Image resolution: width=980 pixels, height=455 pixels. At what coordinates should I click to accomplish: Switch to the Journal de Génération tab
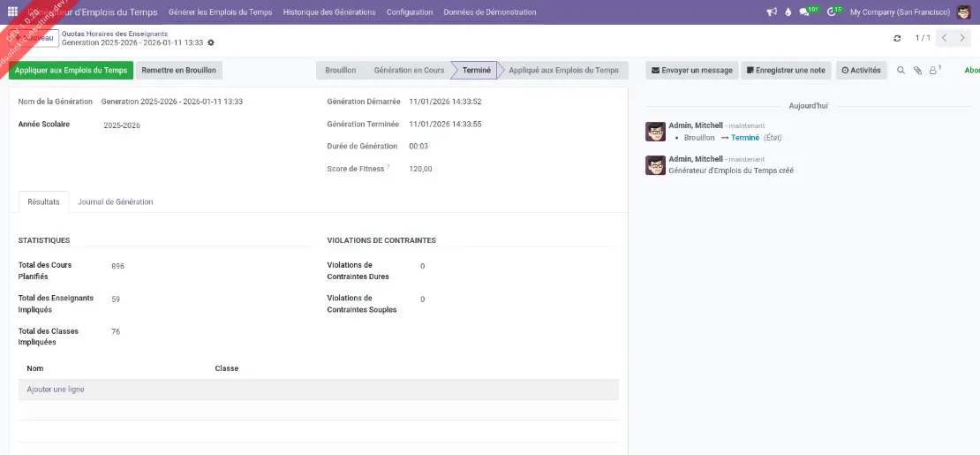[x=115, y=202]
